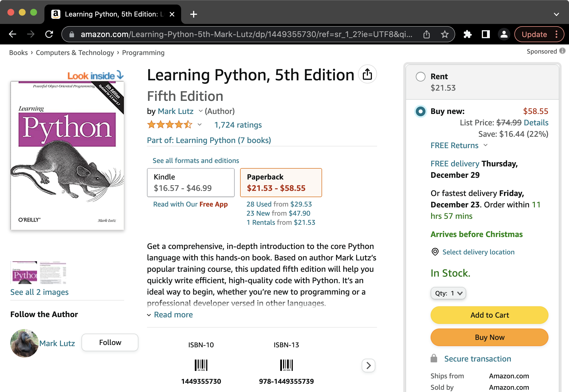
Task: Click the Sponsored info icon
Action: (562, 51)
